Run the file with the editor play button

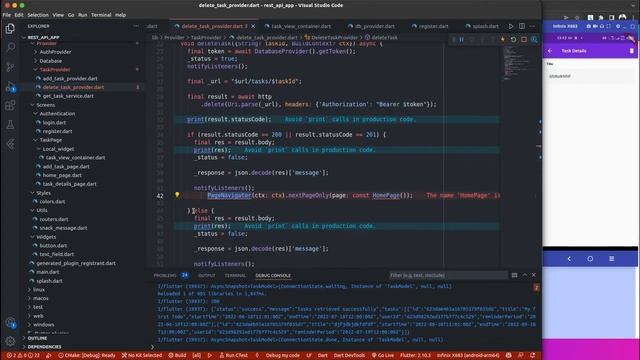pyautogui.click(x=511, y=26)
